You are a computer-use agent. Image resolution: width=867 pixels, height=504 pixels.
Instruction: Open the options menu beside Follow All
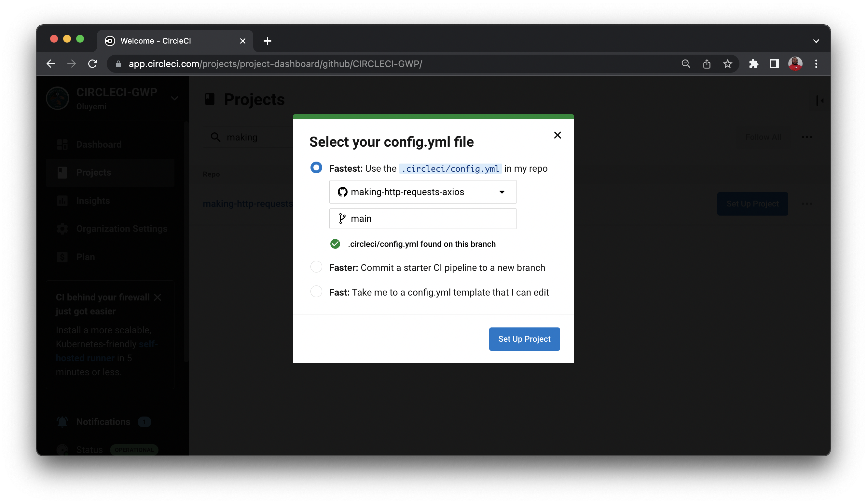(x=807, y=137)
